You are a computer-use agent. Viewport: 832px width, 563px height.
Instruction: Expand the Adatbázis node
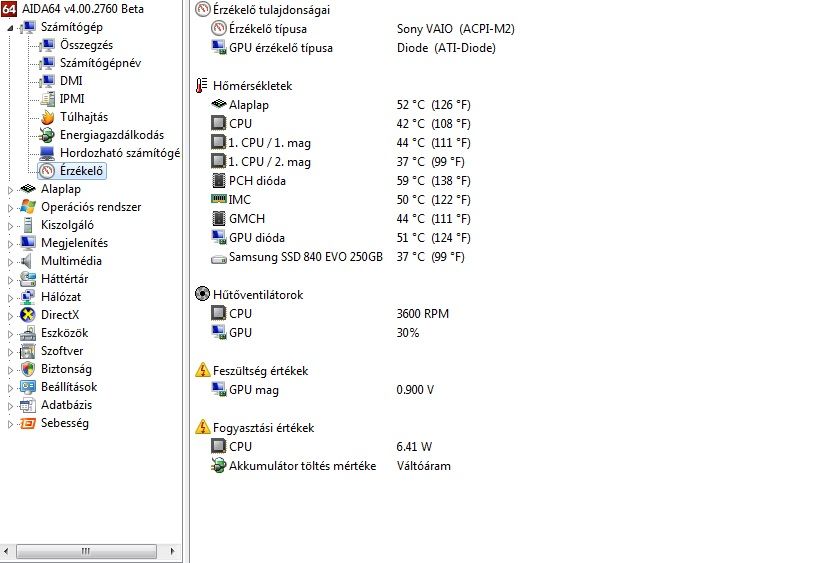point(10,406)
